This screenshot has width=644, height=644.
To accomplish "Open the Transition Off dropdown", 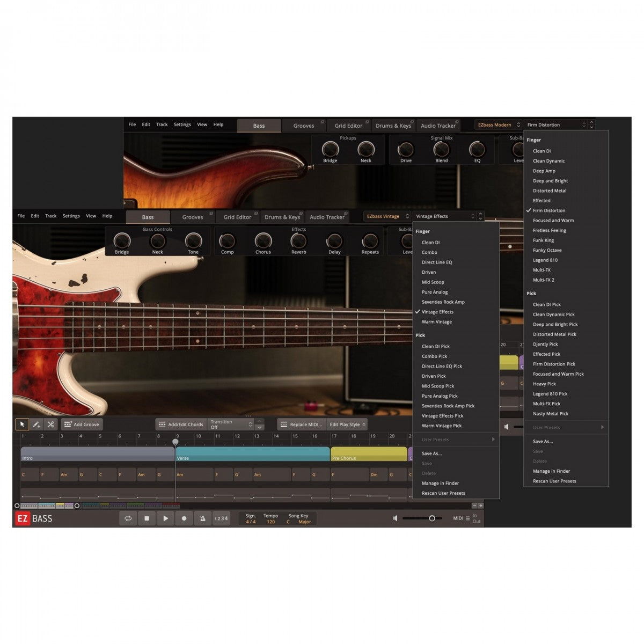I will (x=230, y=424).
